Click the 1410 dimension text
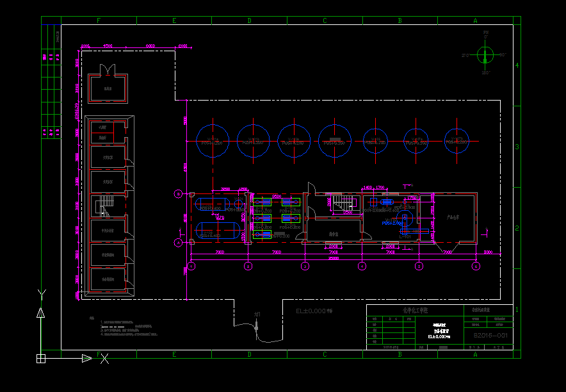The height and width of the screenshot is (392, 566). coord(368,188)
